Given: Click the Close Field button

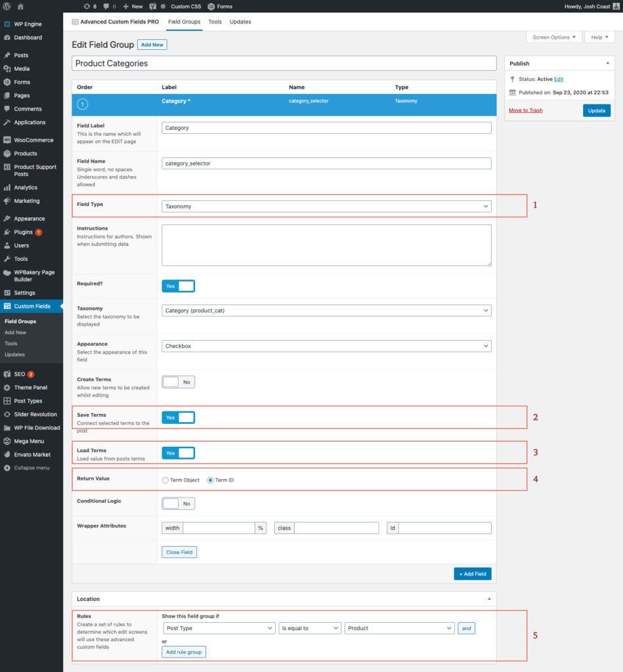Looking at the screenshot, I should (x=179, y=552).
